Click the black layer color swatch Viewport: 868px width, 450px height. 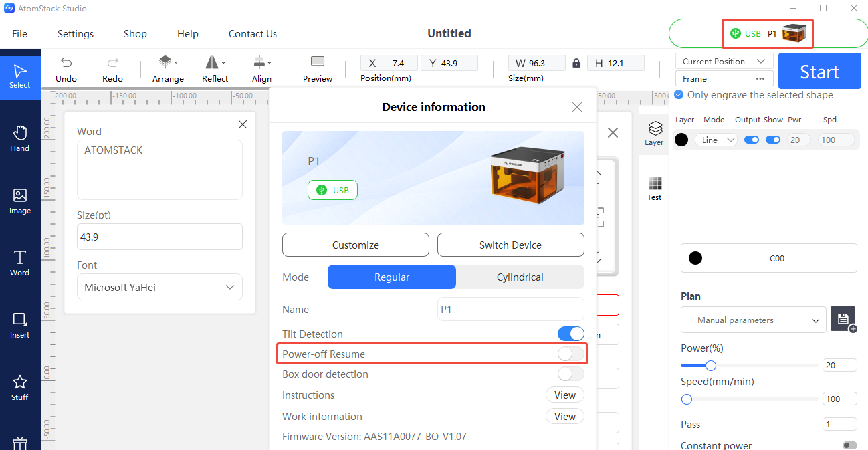pos(681,140)
